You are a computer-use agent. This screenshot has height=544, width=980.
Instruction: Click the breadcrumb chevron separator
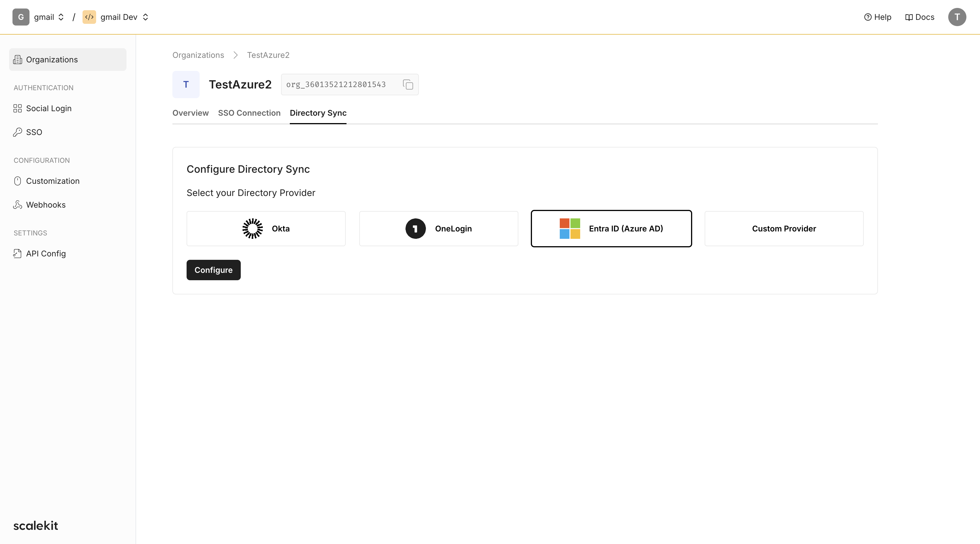[x=235, y=55]
